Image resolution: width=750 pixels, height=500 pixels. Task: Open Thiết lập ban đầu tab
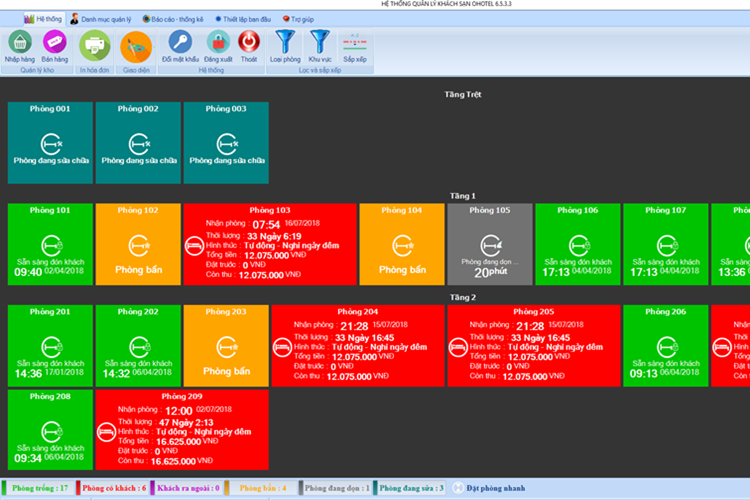click(243, 19)
